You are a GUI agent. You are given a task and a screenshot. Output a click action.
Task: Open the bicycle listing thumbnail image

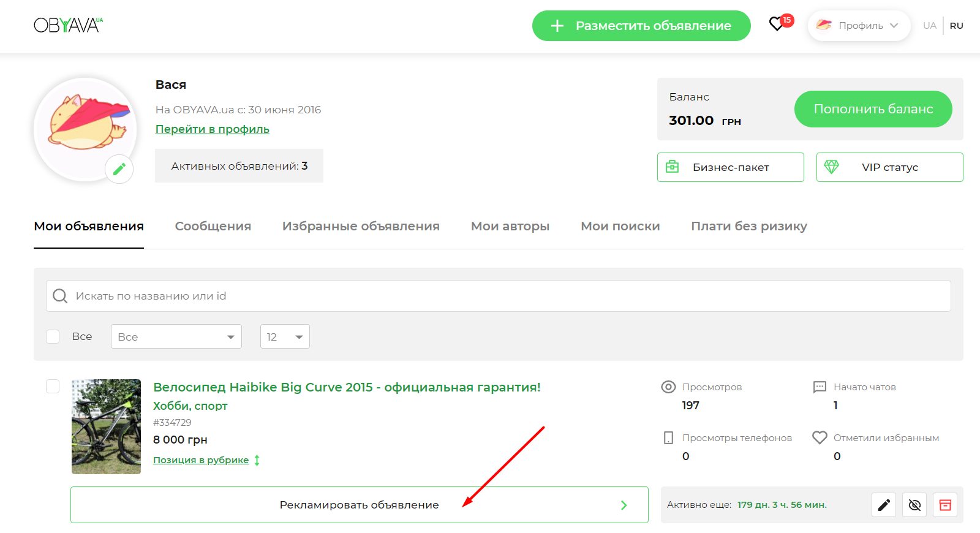pyautogui.click(x=106, y=426)
